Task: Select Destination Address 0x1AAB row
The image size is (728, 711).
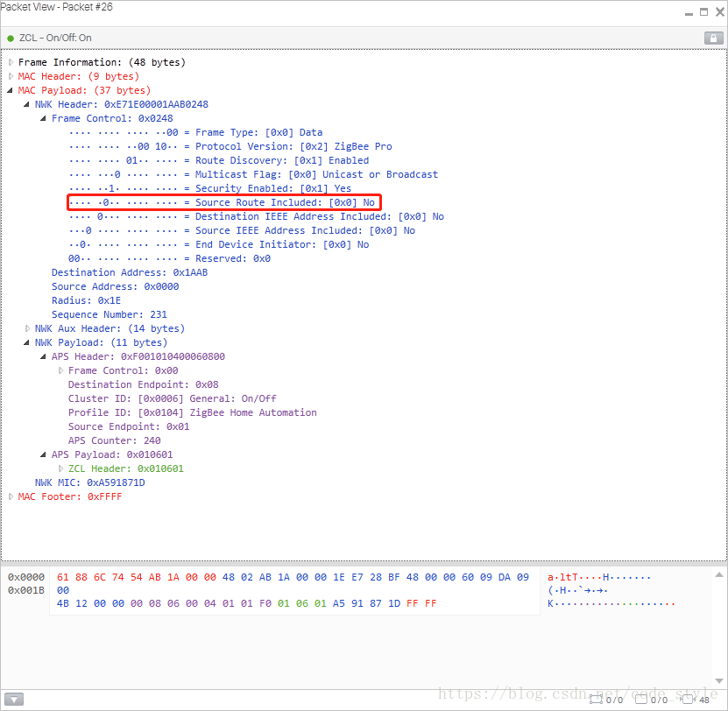Action: click(130, 272)
